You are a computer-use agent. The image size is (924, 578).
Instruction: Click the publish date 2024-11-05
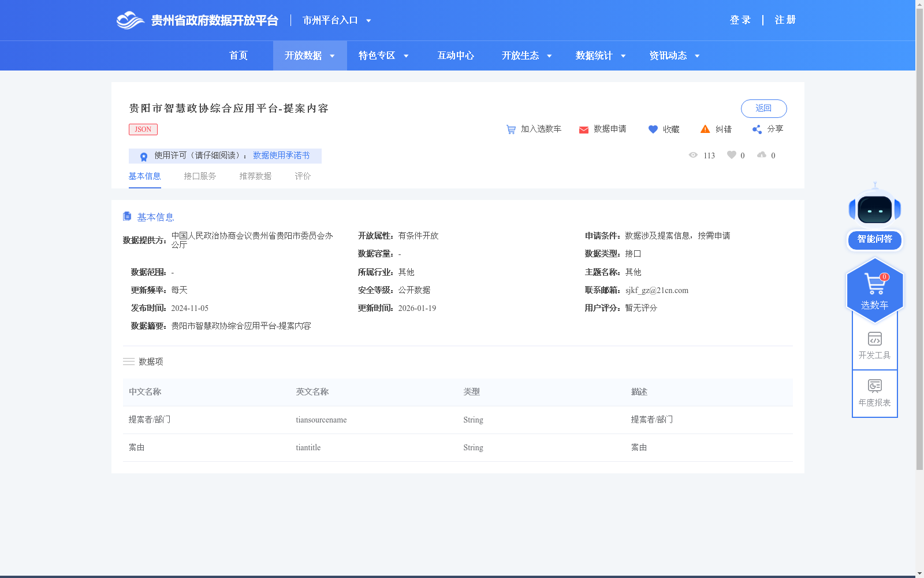pos(189,309)
